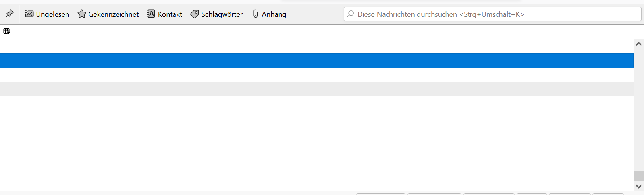Toggle the Ungelesen filter label

pos(52,14)
